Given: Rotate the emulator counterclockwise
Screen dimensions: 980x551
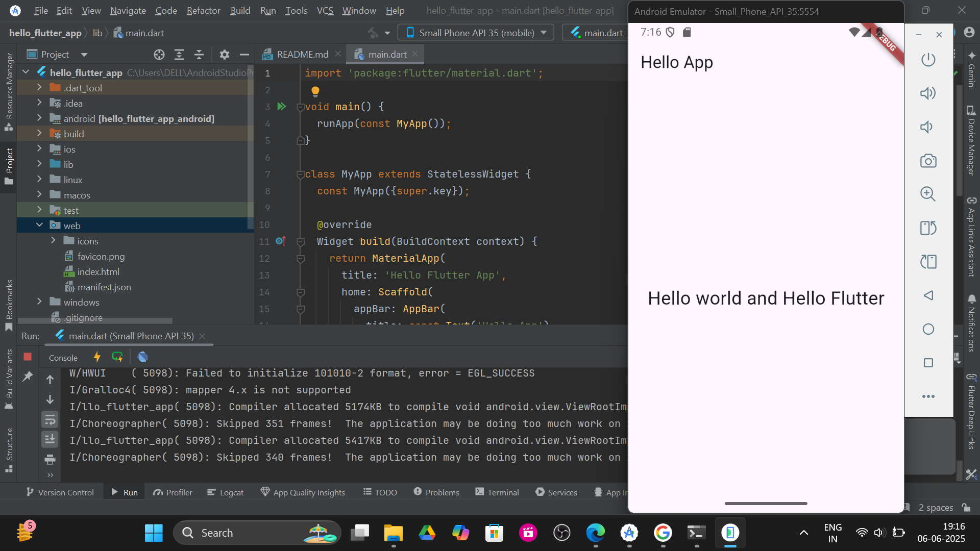Looking at the screenshot, I should 928,228.
